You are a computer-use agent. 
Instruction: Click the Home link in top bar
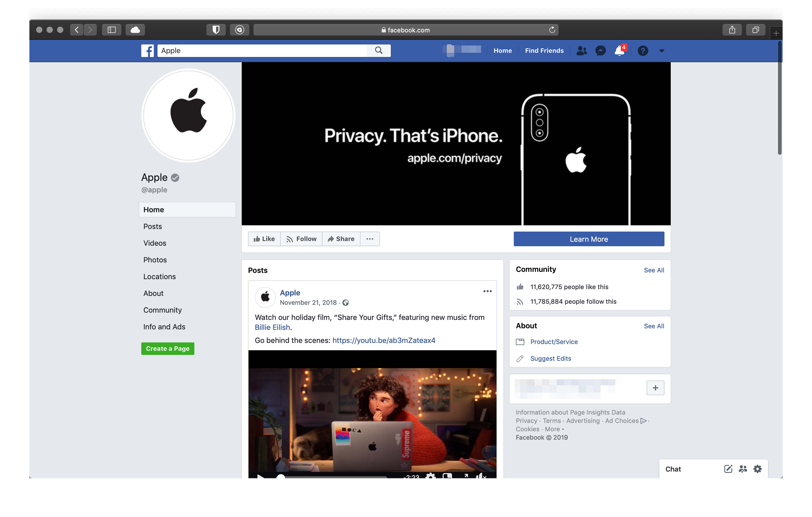pyautogui.click(x=503, y=50)
